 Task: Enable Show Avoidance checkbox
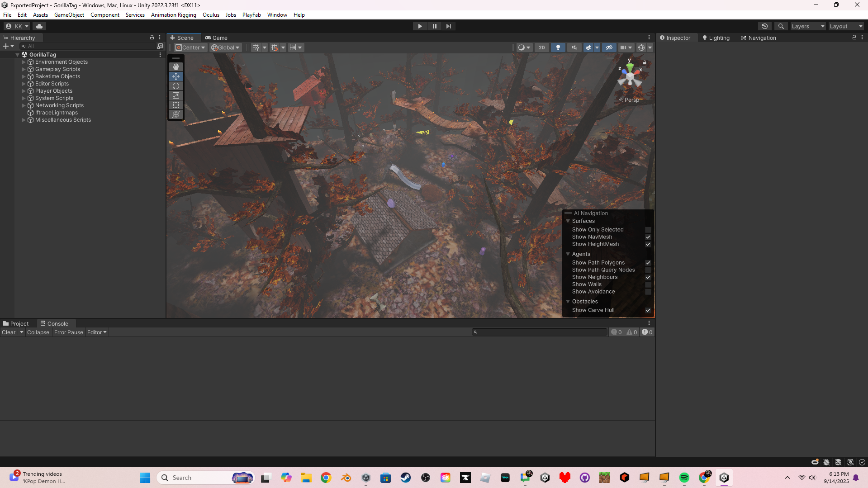648,292
